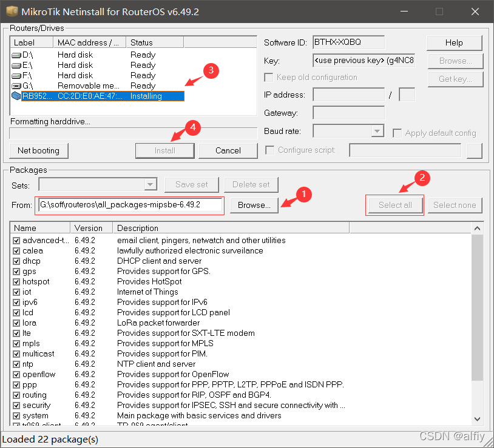Screen dimensions: 494x448
Task: Click the Netinstall app icon in title bar
Action: pyautogui.click(x=12, y=12)
